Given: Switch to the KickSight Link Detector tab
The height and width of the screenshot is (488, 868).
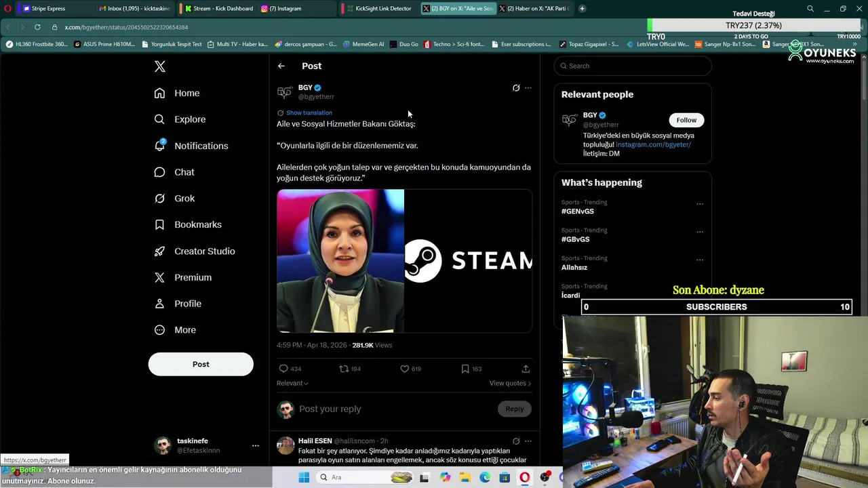Looking at the screenshot, I should [x=380, y=8].
